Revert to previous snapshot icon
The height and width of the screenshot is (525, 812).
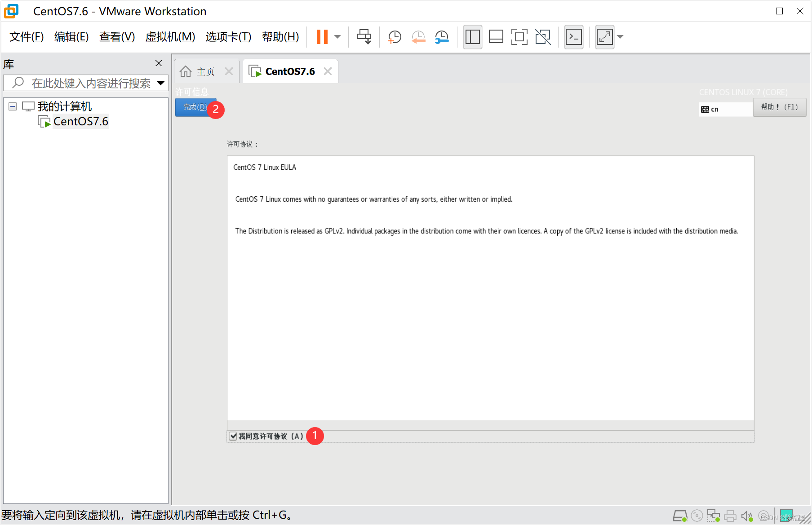pos(418,37)
